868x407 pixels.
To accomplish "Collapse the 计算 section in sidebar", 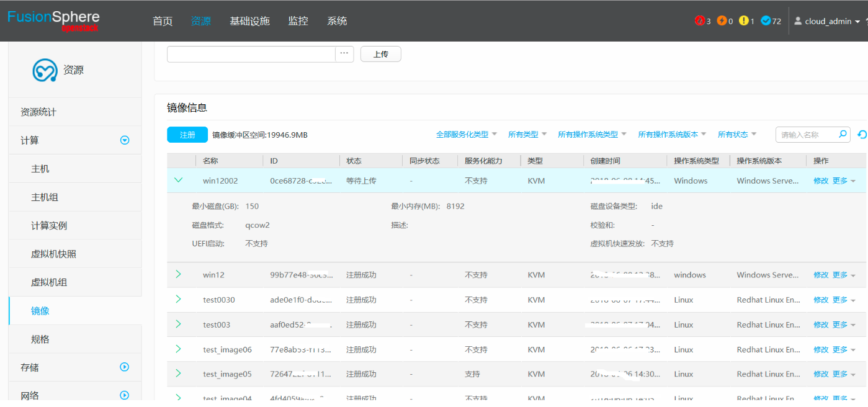I will coord(125,140).
